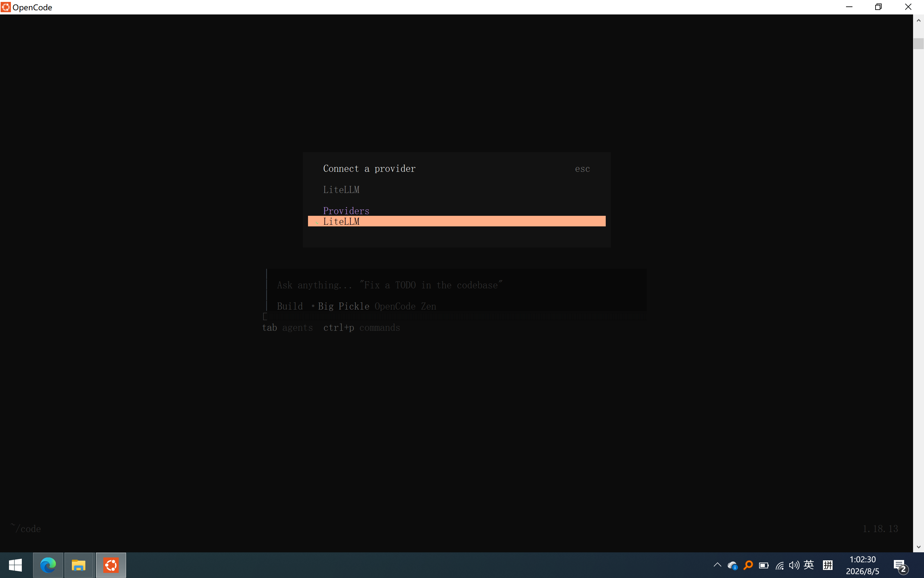
Task: Open Microsoft Edge from taskbar
Action: [48, 565]
